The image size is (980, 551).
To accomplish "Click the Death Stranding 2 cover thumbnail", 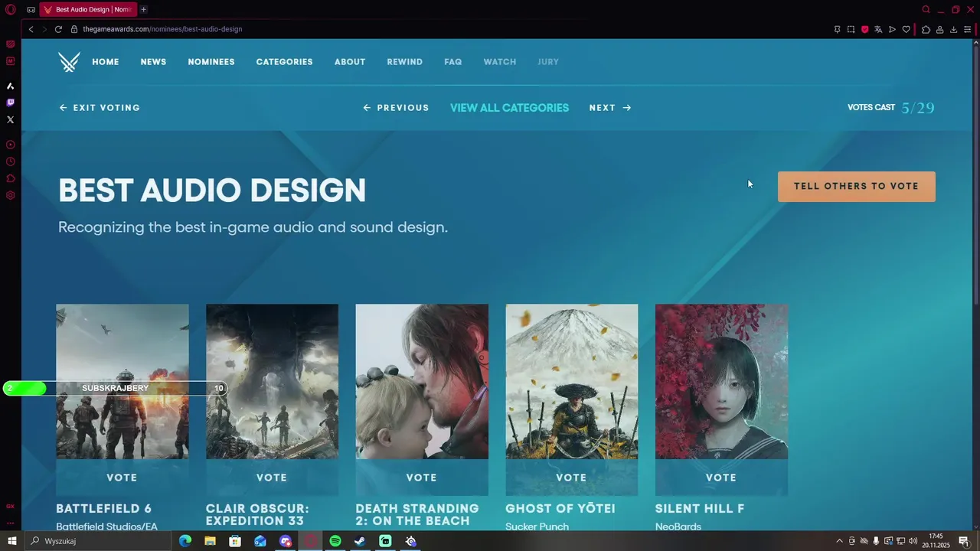I will (x=422, y=382).
